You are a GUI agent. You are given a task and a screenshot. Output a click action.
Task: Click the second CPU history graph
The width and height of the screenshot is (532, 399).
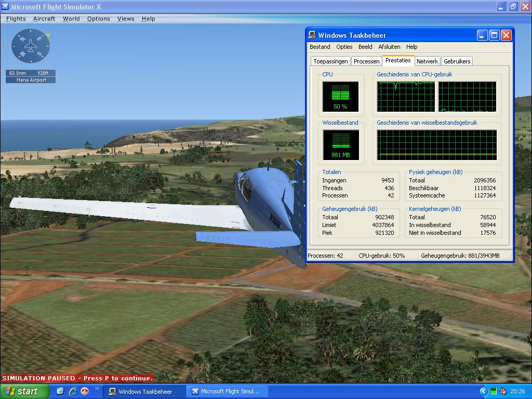pyautogui.click(x=468, y=96)
